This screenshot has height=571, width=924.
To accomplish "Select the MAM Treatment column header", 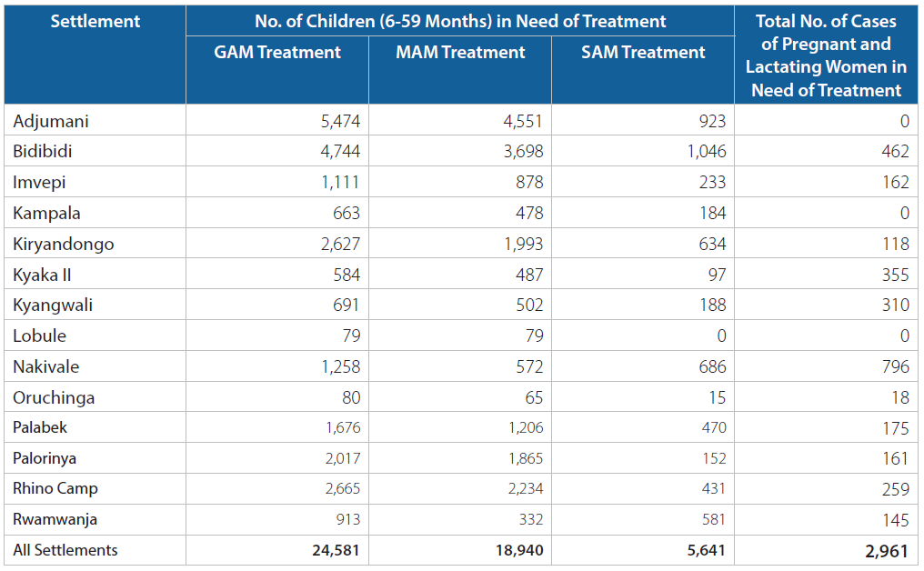I will pos(460,53).
